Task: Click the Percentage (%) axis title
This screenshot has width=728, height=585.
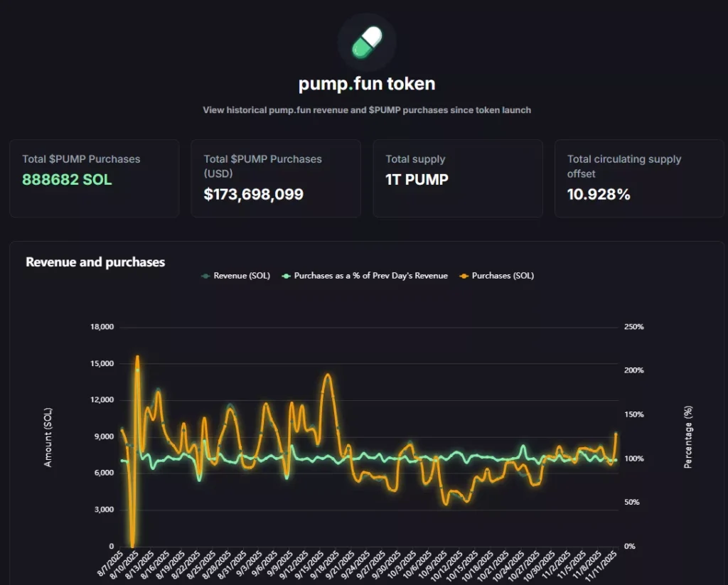Action: 687,437
